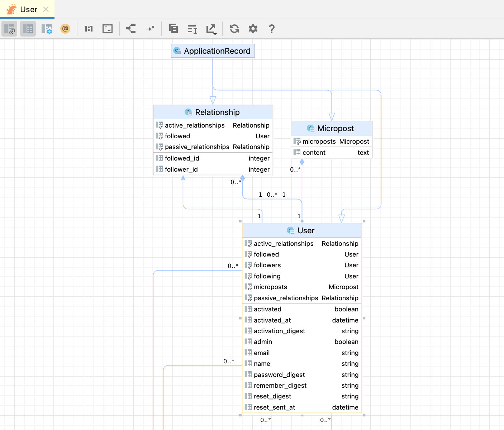Click the Fit Content icon
Image resolution: width=504 pixels, height=430 pixels.
[107, 29]
